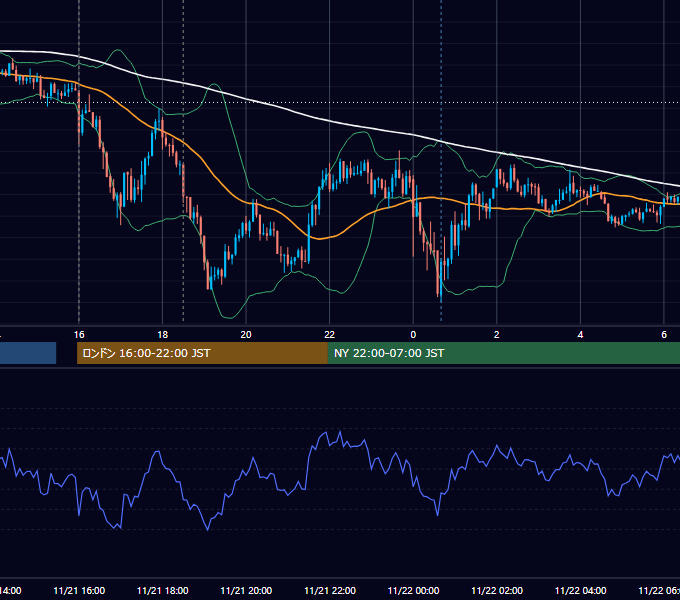Viewport: 680px width, 600px height.
Task: Click the NY 22:00-07:00 JST session bar
Action: (503, 353)
